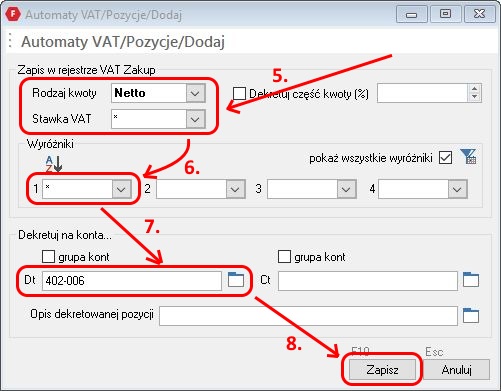Click the Zapis w rejestrze VAT Zakup label

click(x=86, y=70)
